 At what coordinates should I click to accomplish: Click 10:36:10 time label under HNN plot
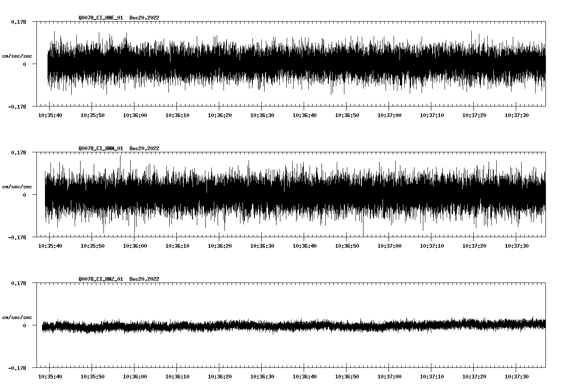(177, 246)
